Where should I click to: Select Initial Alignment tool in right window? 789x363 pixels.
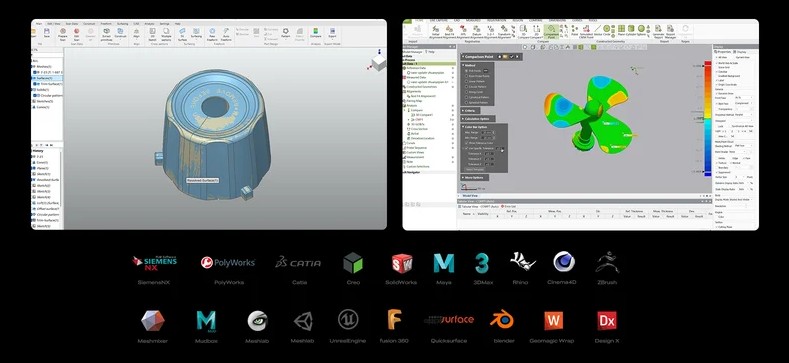[x=435, y=32]
